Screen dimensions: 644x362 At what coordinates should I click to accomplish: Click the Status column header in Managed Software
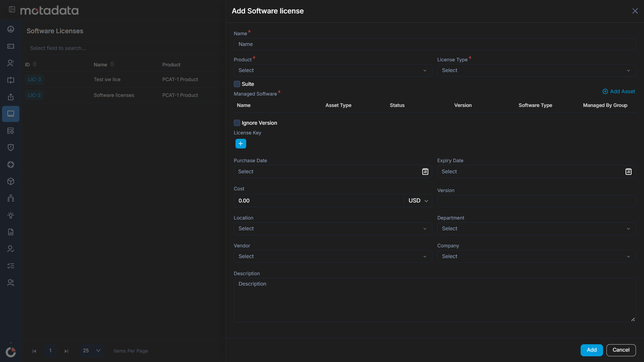coord(397,105)
